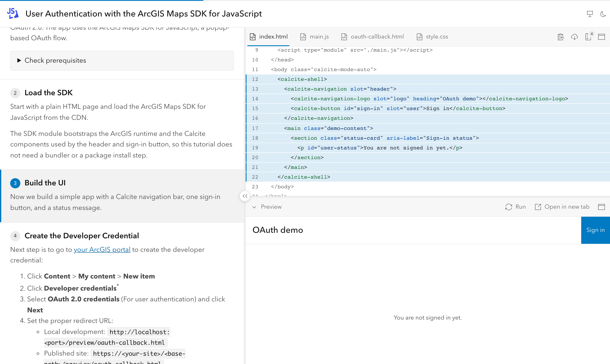Click 'You are not signed in yet.' preview text

pos(428,318)
